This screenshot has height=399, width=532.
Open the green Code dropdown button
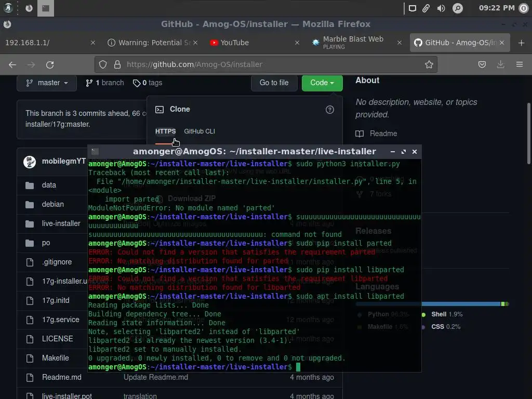coord(322,83)
